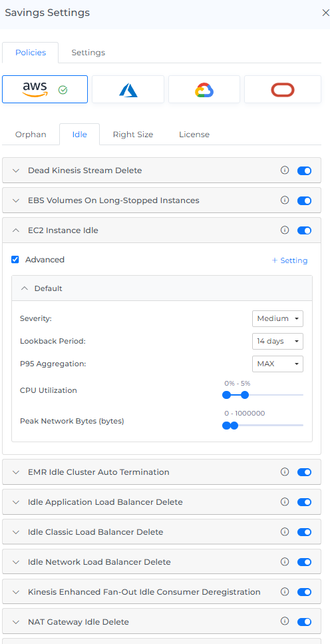The height and width of the screenshot is (644, 330).
Task: Open the Settings tab
Action: coord(88,53)
